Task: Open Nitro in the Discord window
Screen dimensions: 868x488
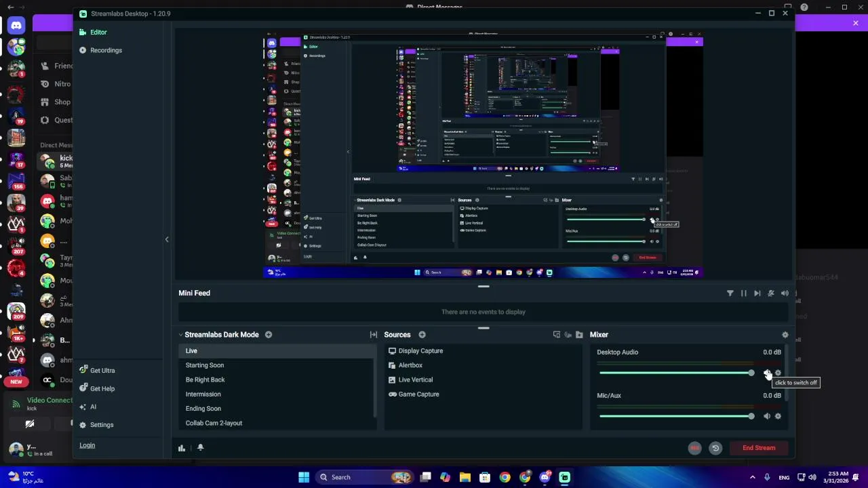Action: coord(56,84)
